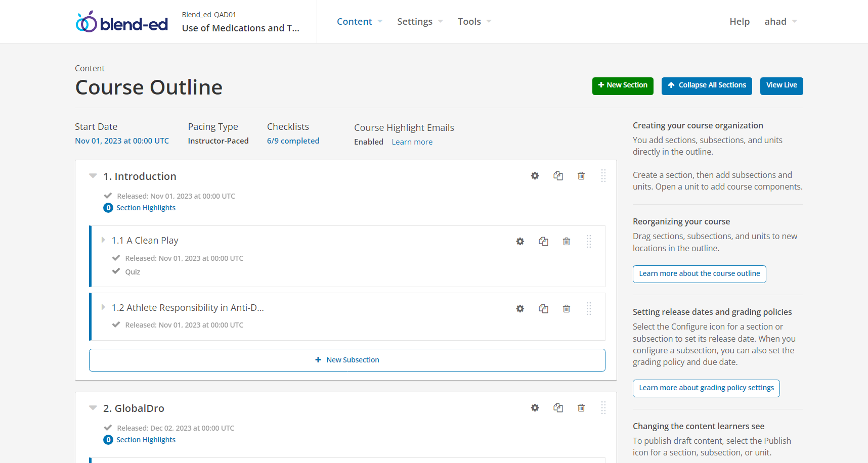The image size is (868, 463).
Task: Collapse the GlobalDro section
Action: 93,408
